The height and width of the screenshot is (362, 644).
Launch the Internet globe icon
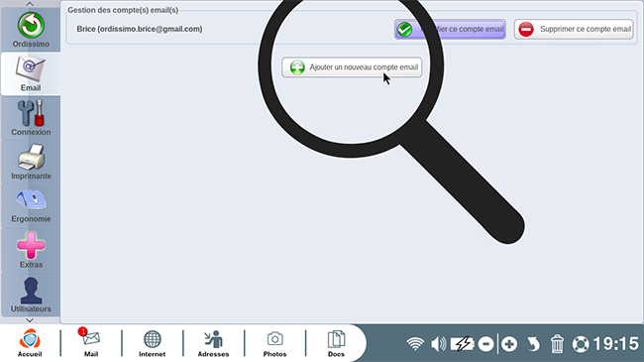tap(152, 343)
